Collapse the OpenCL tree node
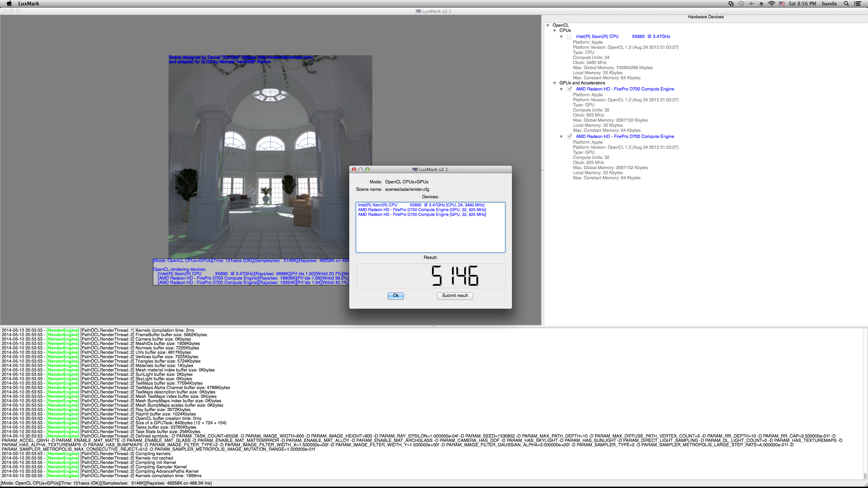 (548, 25)
